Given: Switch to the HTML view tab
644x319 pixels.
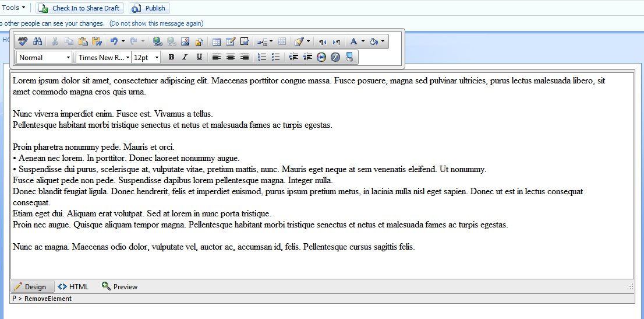Looking at the screenshot, I should click(73, 286).
